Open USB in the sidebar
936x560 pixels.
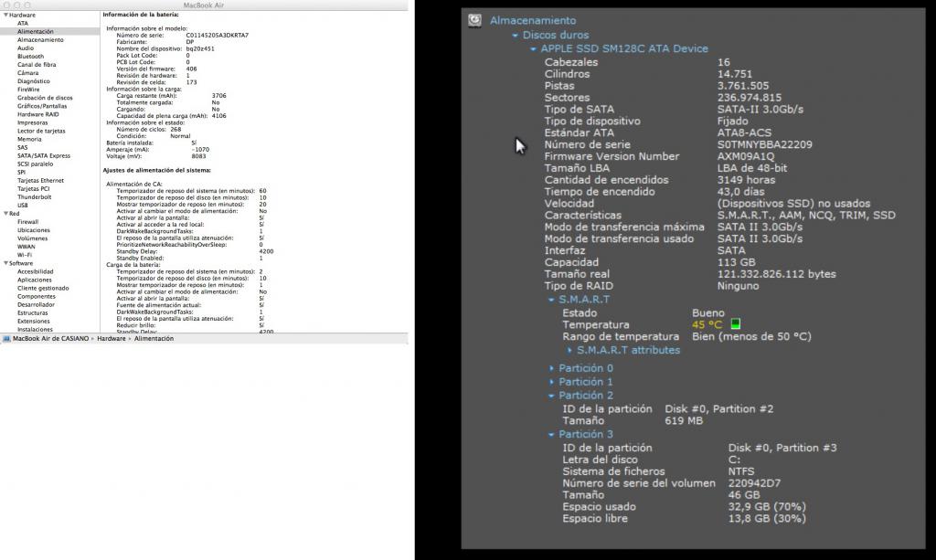tap(23, 206)
